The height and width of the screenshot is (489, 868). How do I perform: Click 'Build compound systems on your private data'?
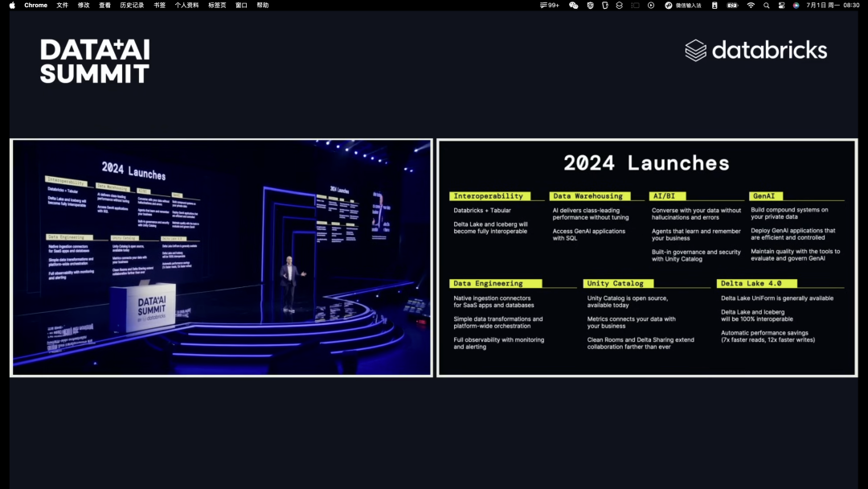coord(789,213)
